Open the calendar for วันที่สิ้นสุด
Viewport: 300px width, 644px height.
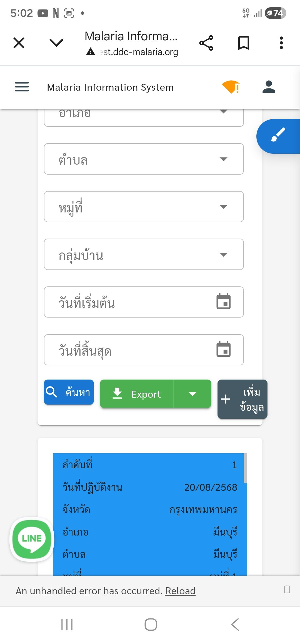tap(223, 349)
